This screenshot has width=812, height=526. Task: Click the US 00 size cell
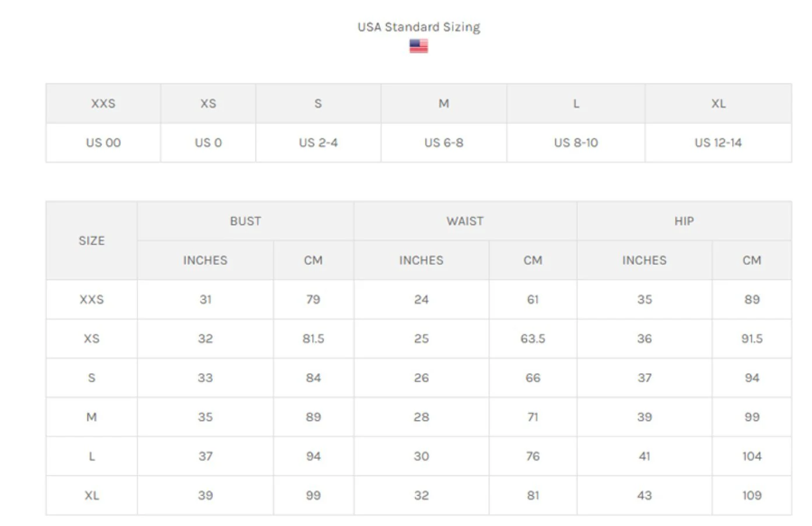[103, 143]
